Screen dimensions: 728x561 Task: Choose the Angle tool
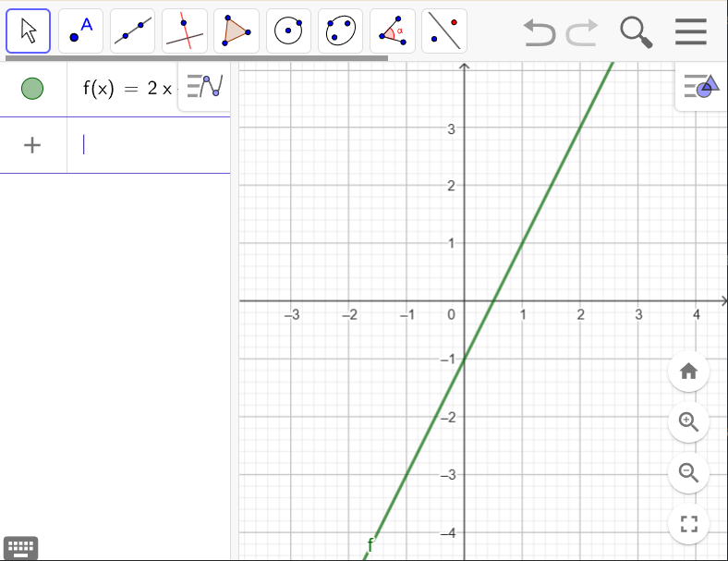392,31
